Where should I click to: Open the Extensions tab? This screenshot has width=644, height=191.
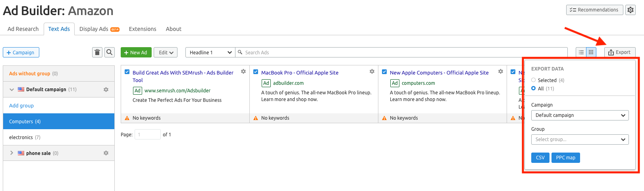pos(143,29)
